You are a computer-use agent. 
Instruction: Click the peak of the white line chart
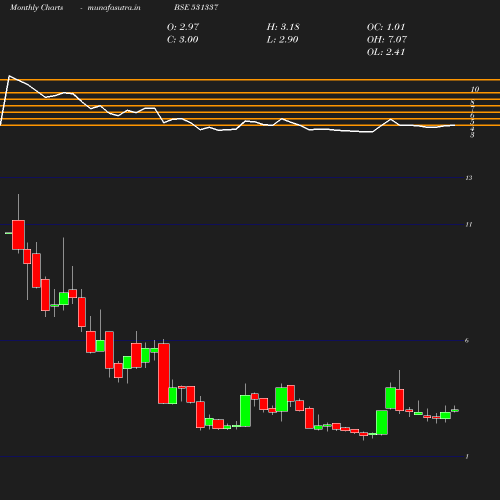[x=9, y=76]
